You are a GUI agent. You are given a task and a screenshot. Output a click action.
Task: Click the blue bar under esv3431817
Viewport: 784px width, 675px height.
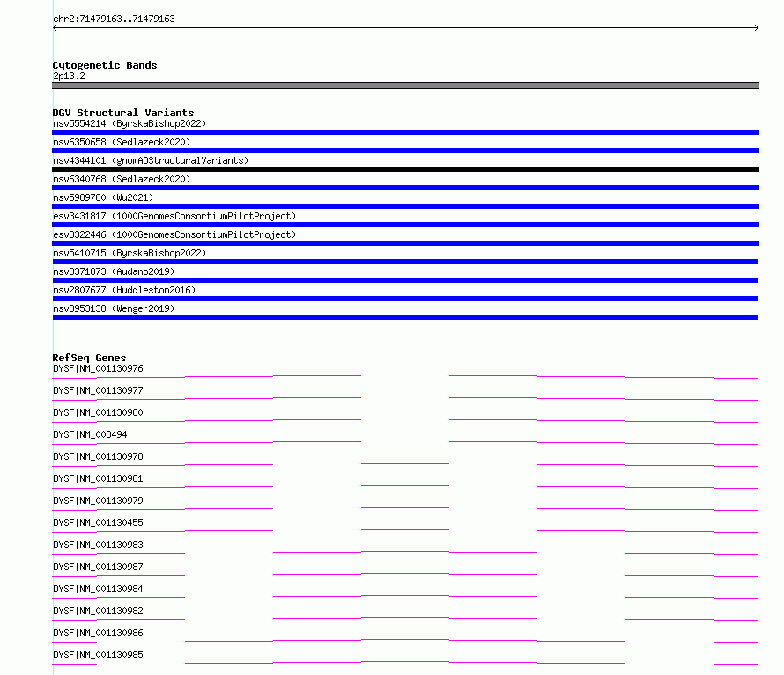point(405,225)
